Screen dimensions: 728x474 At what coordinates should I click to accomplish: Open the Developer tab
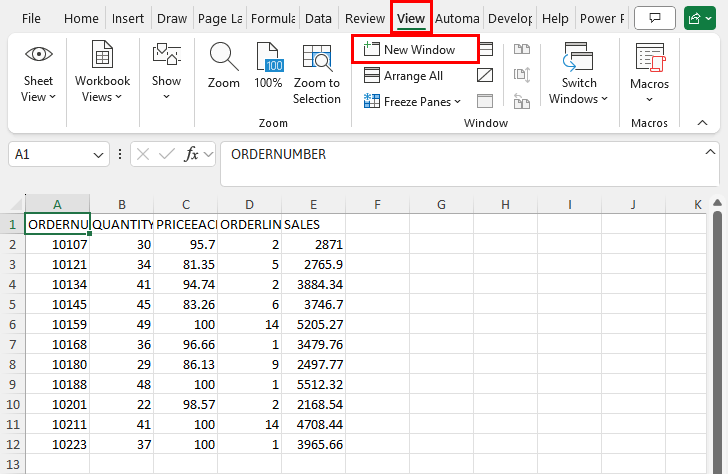coord(510,19)
